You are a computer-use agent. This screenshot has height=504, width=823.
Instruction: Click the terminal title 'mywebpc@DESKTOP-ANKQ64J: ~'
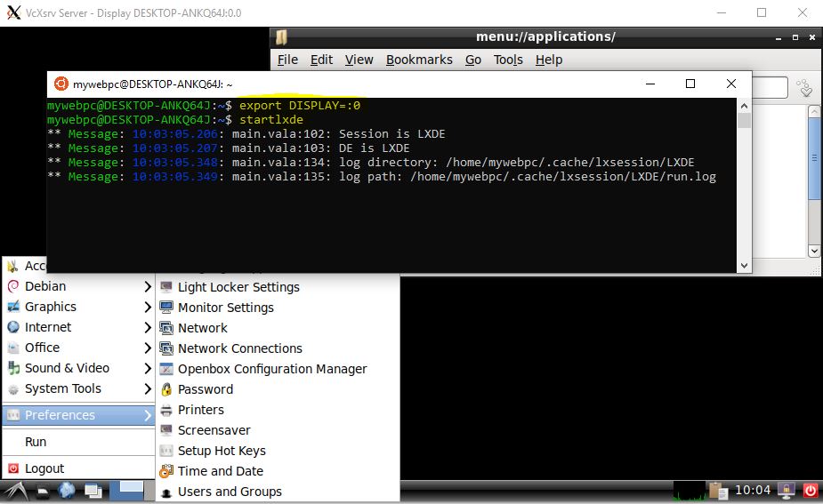[x=153, y=84]
